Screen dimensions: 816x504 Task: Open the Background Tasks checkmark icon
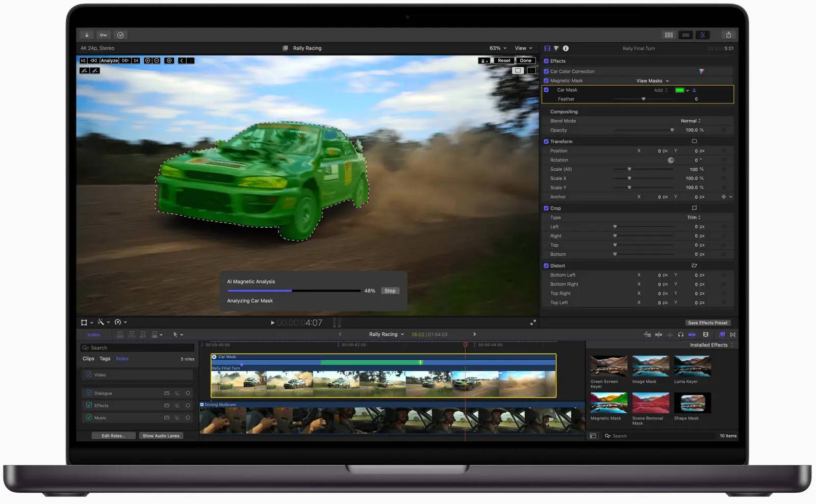coord(120,35)
